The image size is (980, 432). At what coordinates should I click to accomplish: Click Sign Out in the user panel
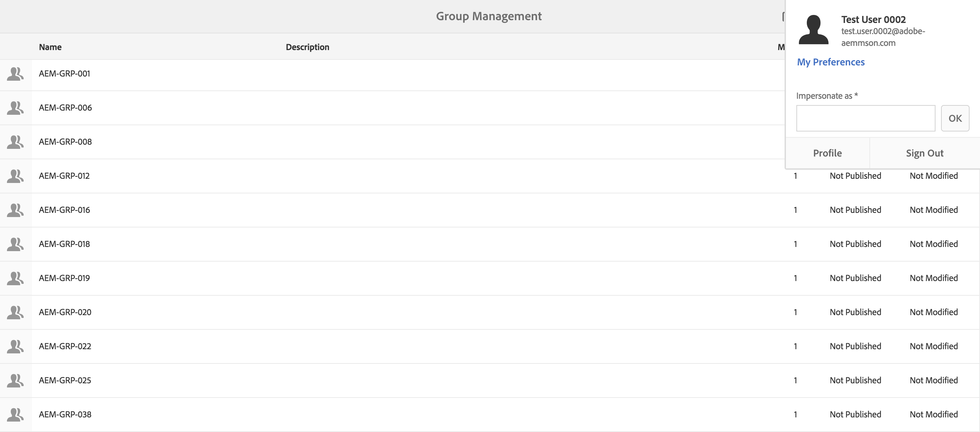pos(924,153)
